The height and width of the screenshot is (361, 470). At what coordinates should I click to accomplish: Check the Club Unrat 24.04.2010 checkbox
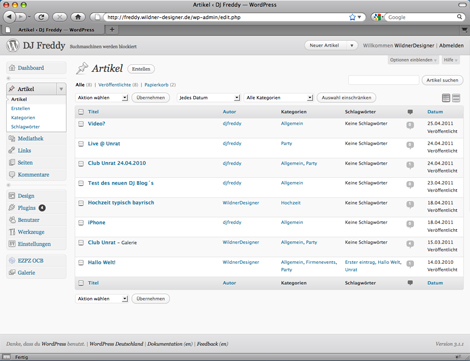tap(81, 164)
